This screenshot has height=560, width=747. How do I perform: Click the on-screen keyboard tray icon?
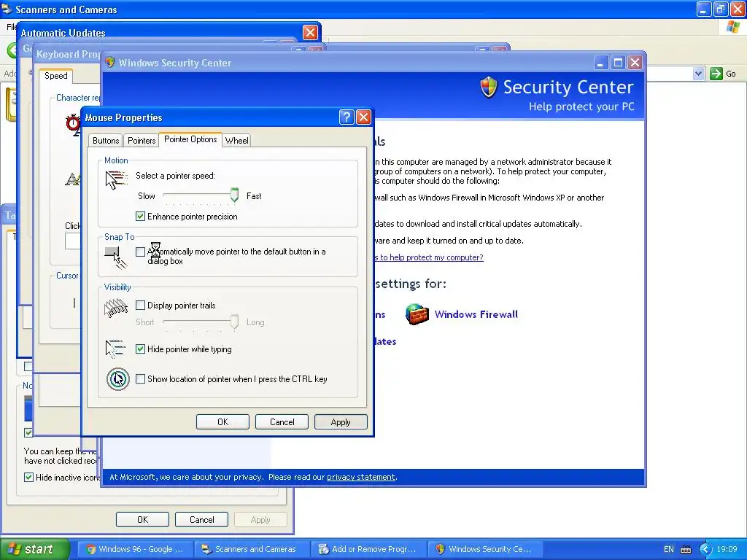click(x=686, y=550)
